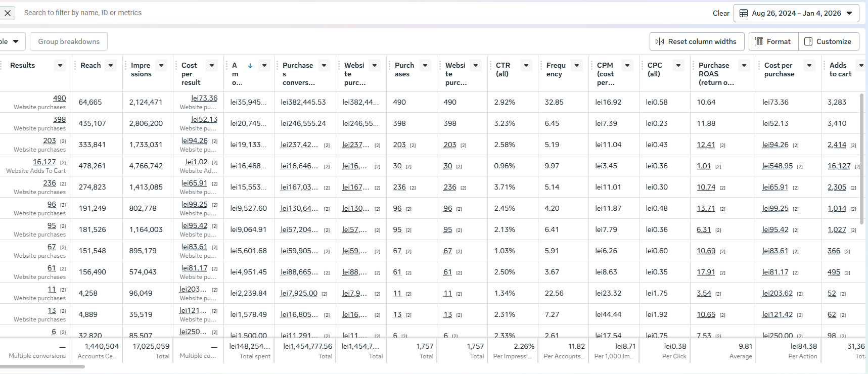
Task: Click the sort arrow in Amount column
Action: (250, 66)
